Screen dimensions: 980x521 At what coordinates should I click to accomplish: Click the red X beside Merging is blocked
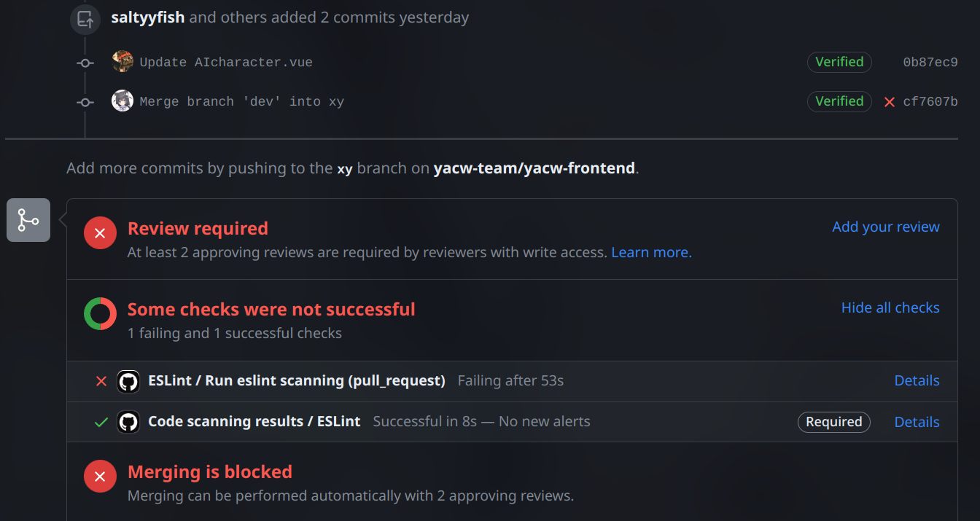pos(100,477)
